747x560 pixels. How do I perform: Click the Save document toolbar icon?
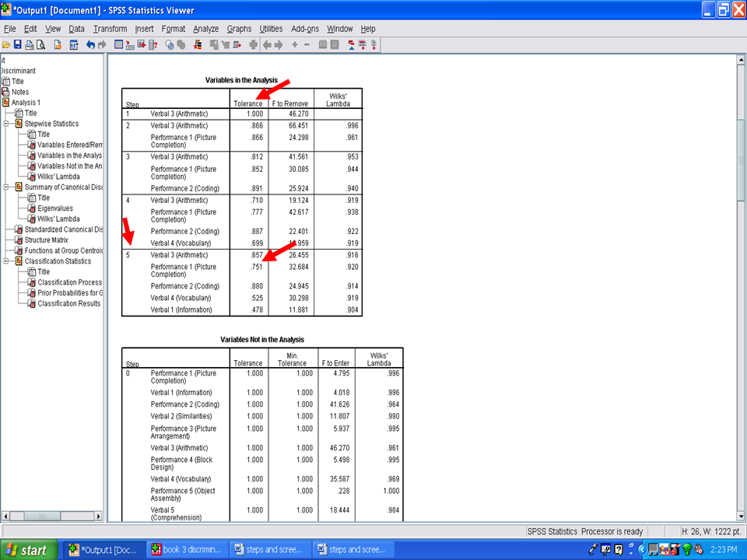click(18, 44)
